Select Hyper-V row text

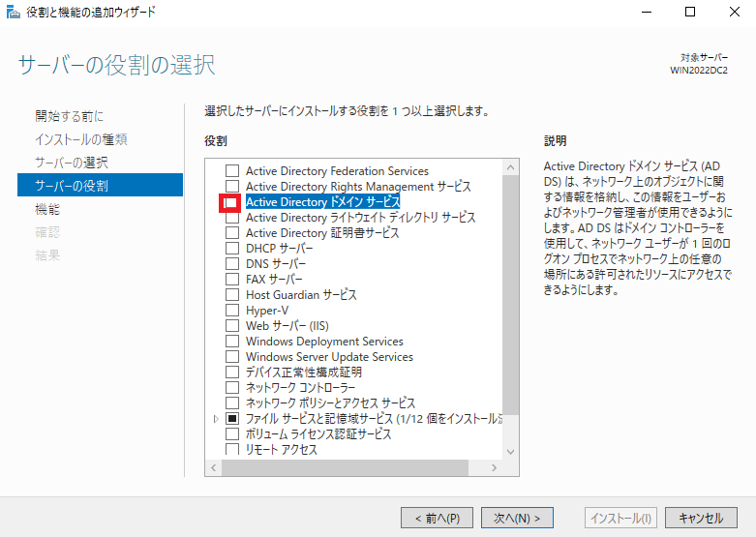[x=267, y=310]
